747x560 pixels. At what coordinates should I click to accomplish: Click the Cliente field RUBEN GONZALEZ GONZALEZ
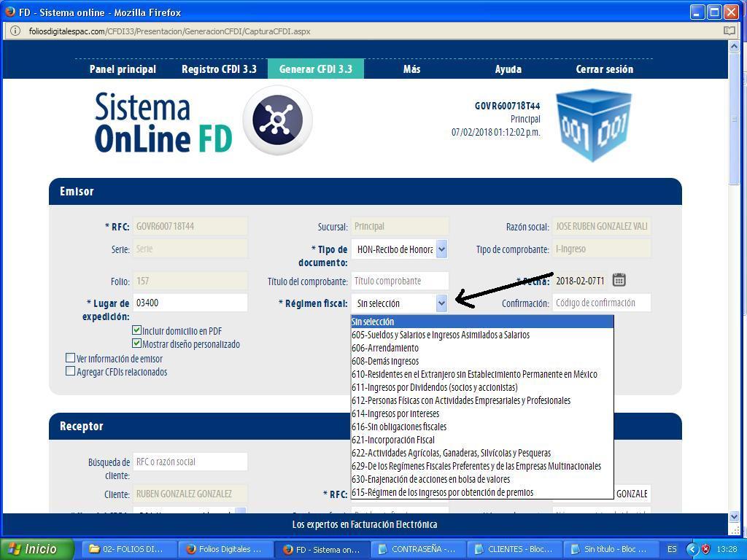pyautogui.click(x=190, y=494)
